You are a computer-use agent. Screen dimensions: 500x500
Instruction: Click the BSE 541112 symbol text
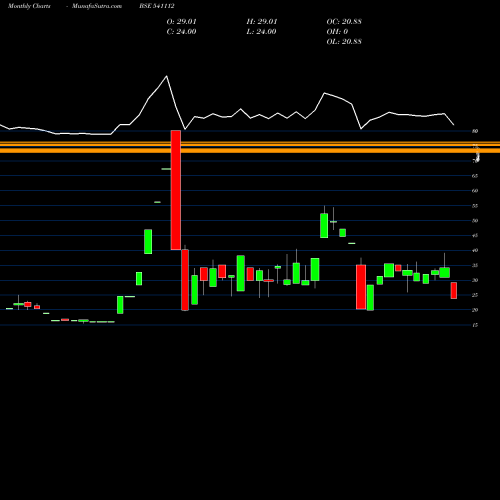pos(157,6)
